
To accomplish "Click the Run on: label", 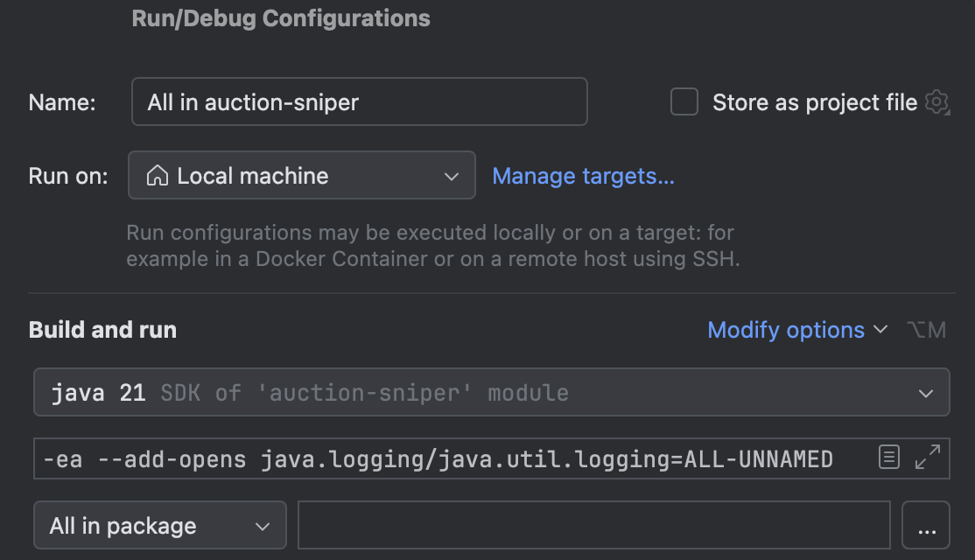I will coord(68,177).
